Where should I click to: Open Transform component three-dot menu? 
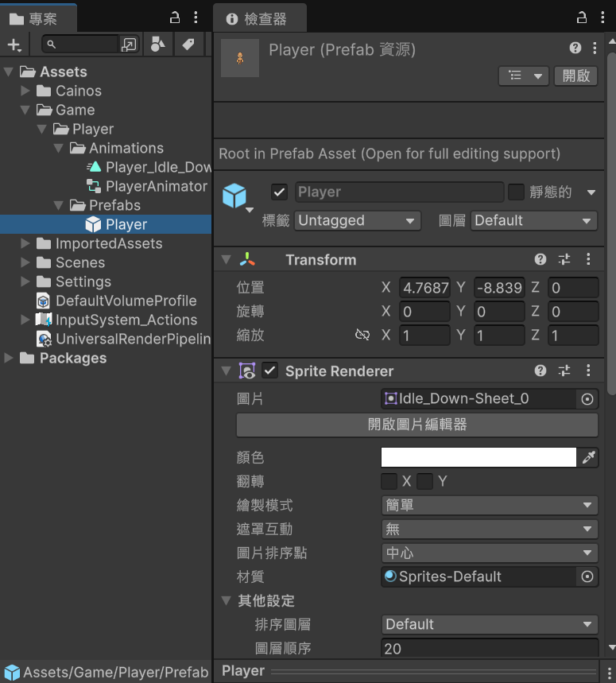pos(588,259)
